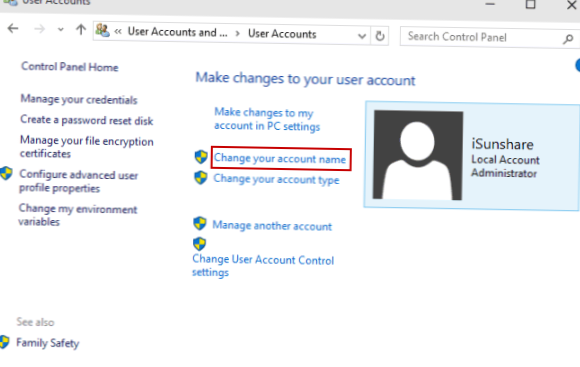Refresh the Control Panel page
The image size is (580, 367).
tap(380, 36)
